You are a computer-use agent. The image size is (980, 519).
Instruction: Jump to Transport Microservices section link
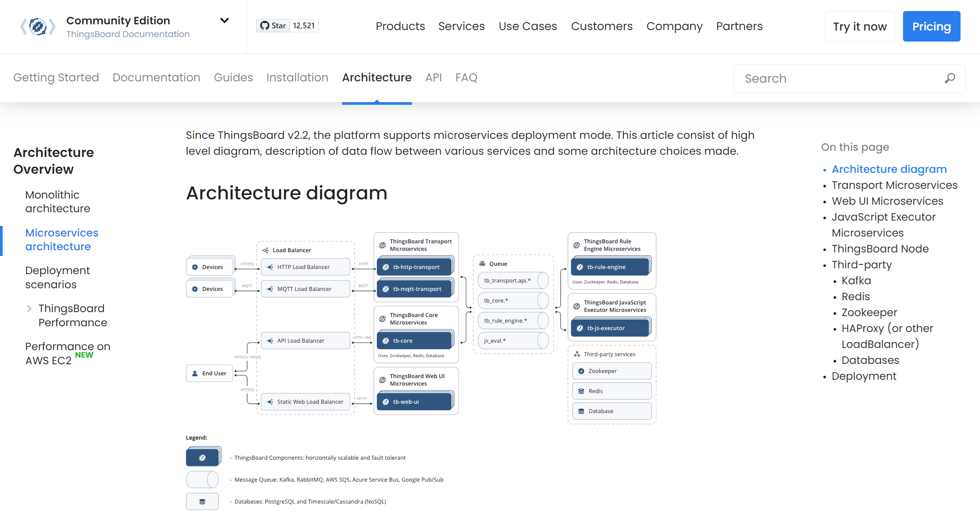click(894, 185)
